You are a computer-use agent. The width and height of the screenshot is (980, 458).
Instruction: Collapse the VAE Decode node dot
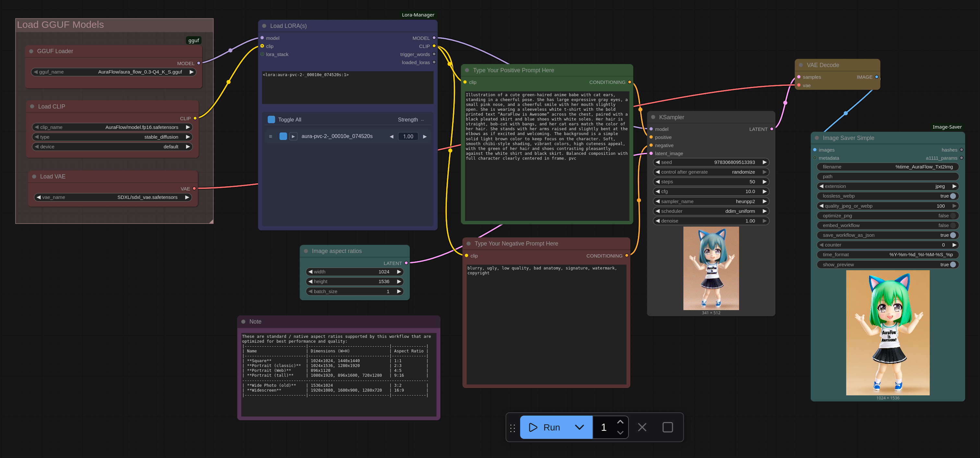coord(801,65)
